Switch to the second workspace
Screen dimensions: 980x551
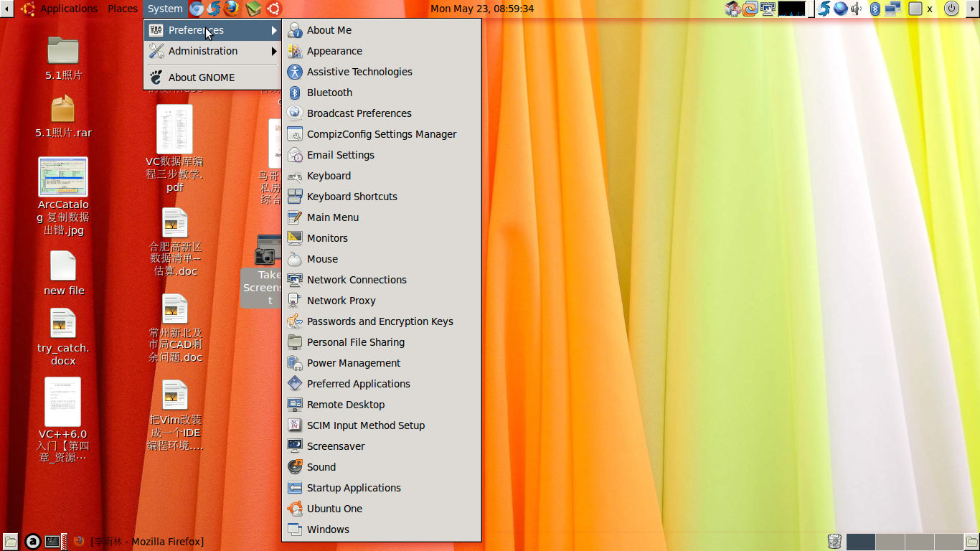coord(890,542)
